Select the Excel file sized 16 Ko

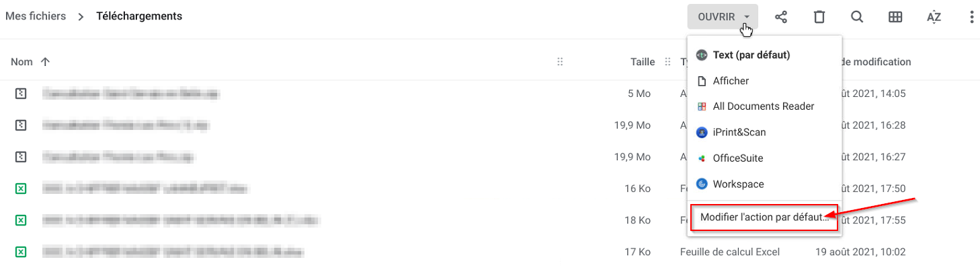point(336,189)
